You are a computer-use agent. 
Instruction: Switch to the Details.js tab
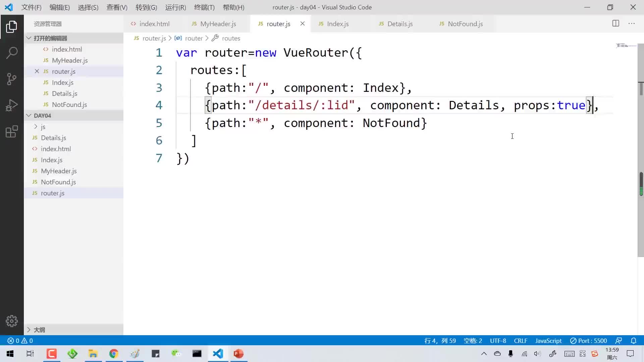tap(401, 24)
